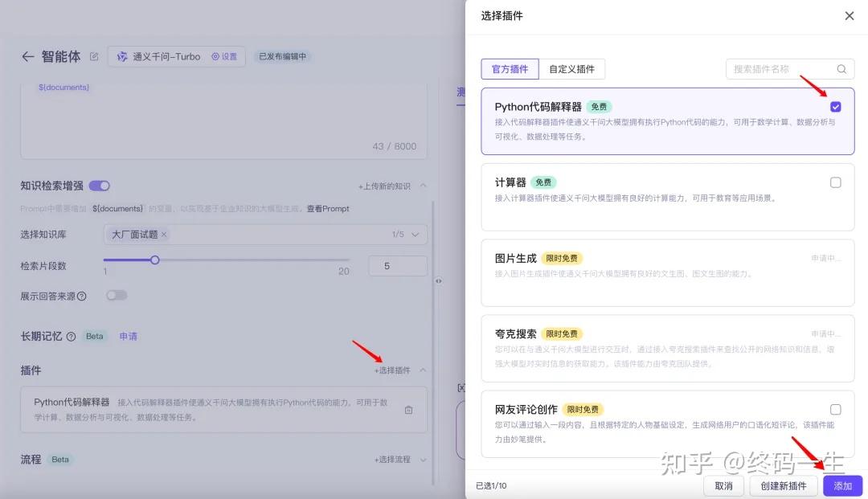Click the help icon beside 展示回答来源
This screenshot has width=868, height=499.
pos(81,296)
